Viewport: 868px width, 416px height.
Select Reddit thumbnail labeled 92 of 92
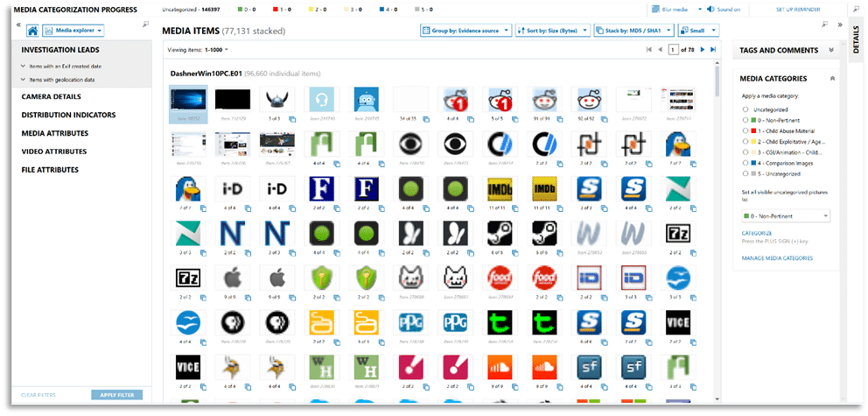tap(589, 100)
